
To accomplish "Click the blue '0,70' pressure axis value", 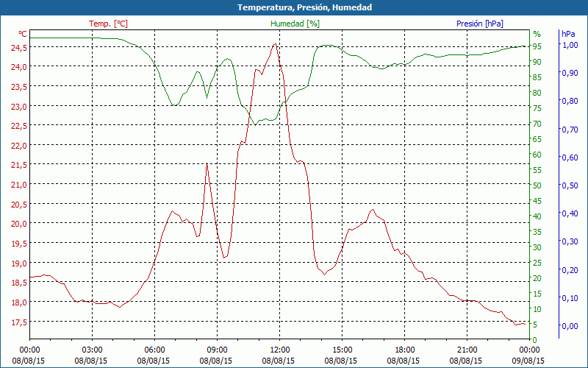I will 570,130.
